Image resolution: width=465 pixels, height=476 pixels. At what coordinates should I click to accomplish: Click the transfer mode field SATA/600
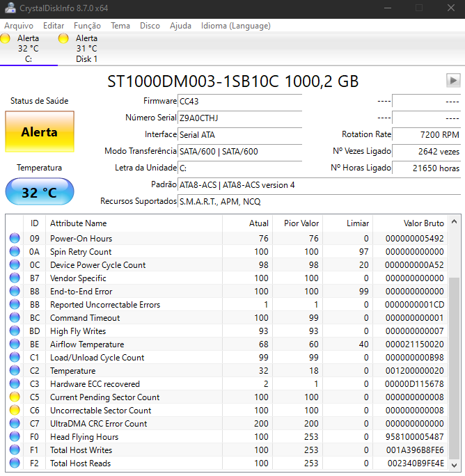point(239,151)
